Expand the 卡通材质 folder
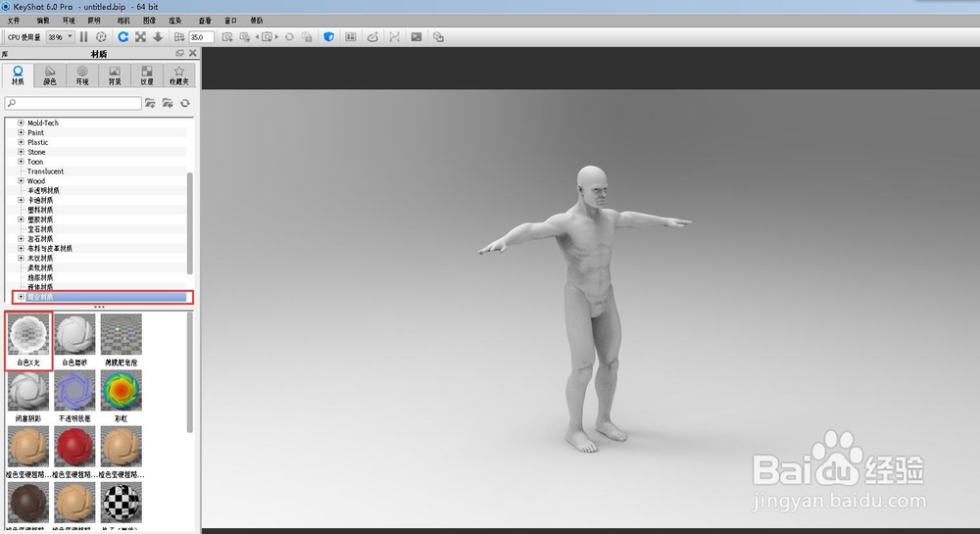Screen dimensions: 980x534 click(x=21, y=201)
